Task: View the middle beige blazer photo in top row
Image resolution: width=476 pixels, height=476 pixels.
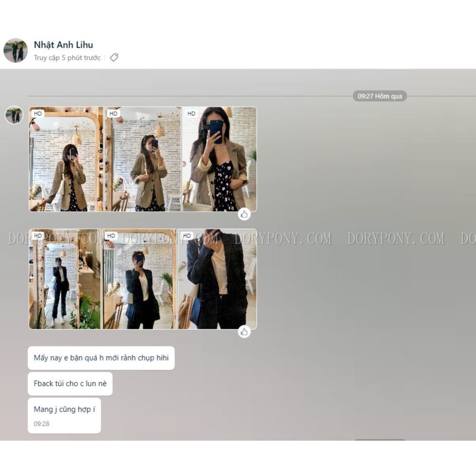Action: (142, 159)
